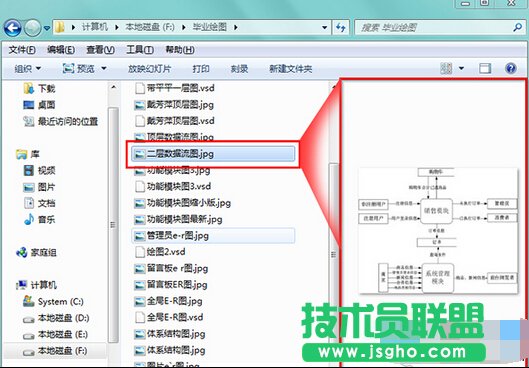Select System (C:) drive
Screen dimensions: 529x368
[53, 302]
